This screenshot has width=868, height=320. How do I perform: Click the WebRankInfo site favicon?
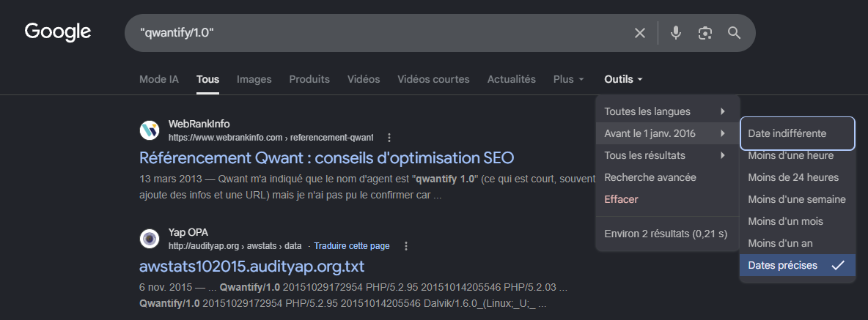coord(150,130)
